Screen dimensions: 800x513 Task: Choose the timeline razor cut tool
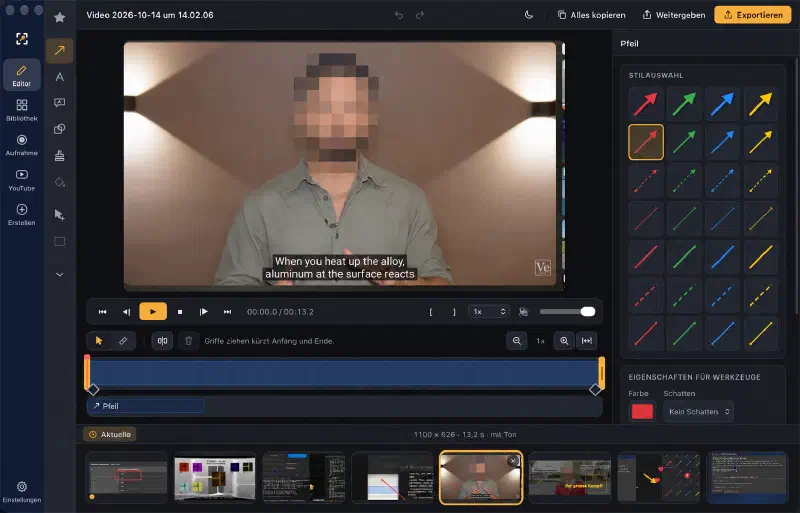point(123,341)
